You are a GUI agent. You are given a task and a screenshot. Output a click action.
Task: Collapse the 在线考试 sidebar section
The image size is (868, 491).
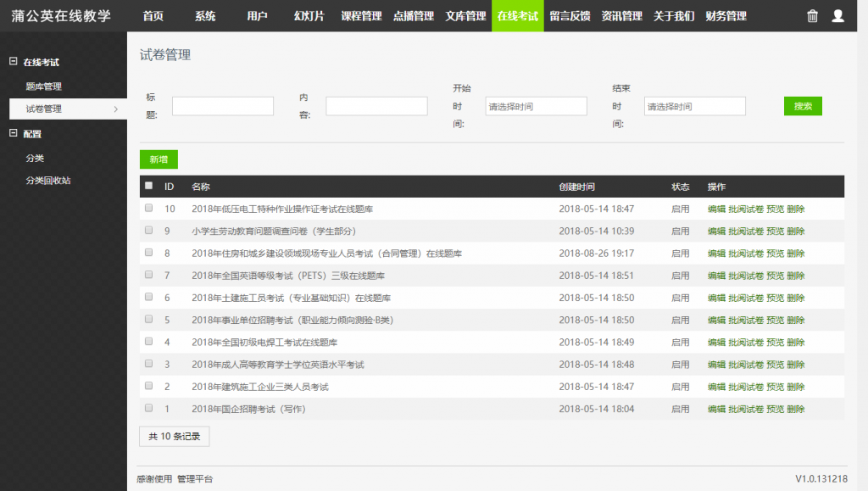pos(14,62)
